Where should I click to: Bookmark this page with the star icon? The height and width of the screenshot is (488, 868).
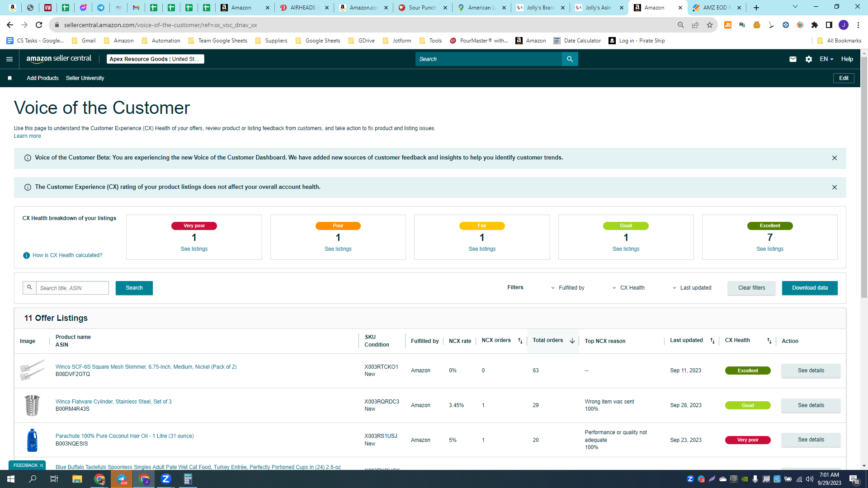[x=710, y=25]
